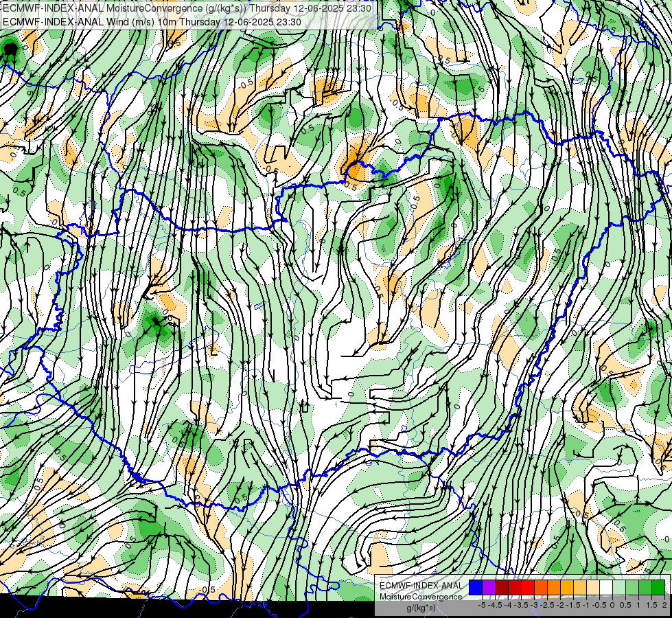Viewport: 672px width, 618px height.
Task: Click the orange swatch between -2.5 and -2
Action: [554, 587]
